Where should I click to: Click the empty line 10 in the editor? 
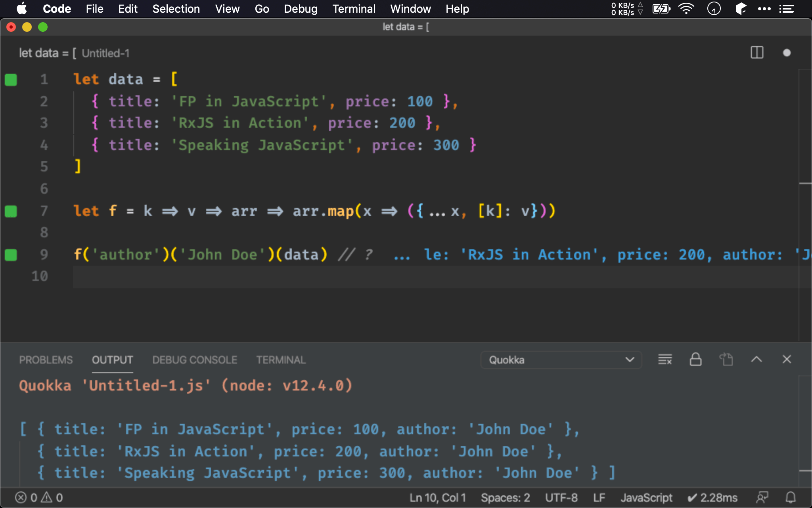[435, 277]
